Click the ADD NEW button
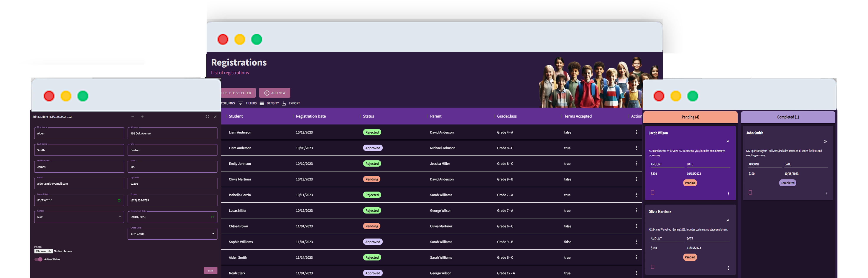 pos(275,93)
